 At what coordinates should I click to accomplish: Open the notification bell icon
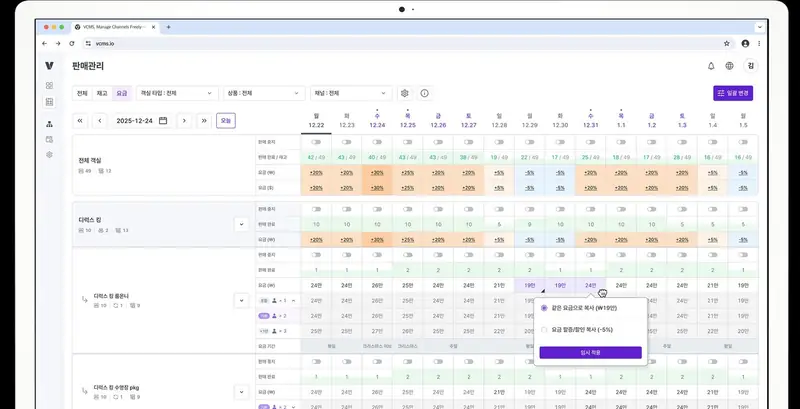[x=711, y=66]
